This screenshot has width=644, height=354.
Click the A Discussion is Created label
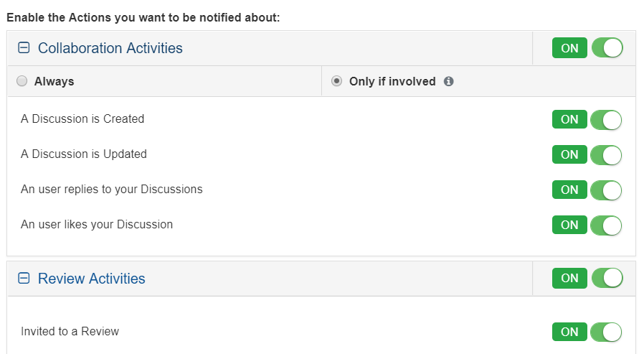[x=82, y=119]
